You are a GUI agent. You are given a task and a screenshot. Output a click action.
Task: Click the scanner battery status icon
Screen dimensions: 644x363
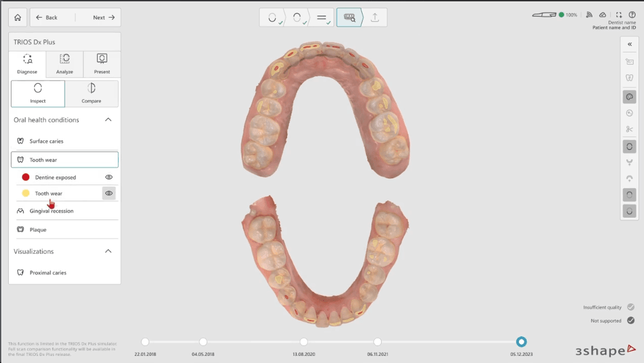(x=544, y=15)
